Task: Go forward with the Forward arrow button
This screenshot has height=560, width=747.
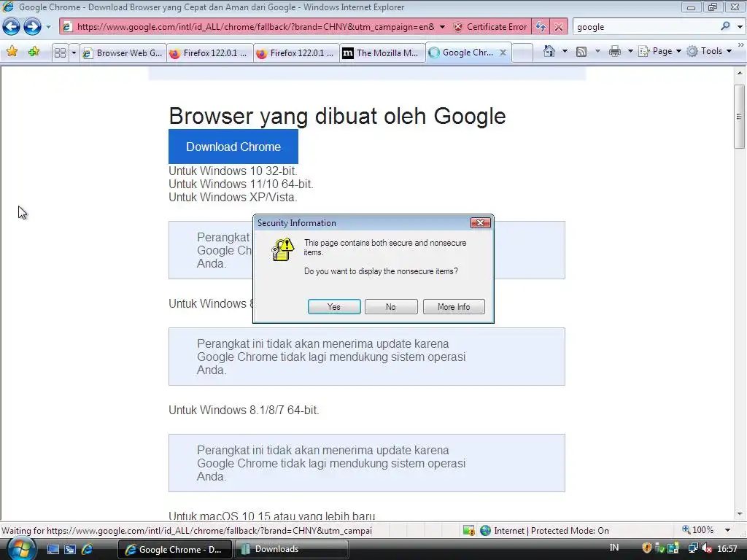Action: point(32,27)
